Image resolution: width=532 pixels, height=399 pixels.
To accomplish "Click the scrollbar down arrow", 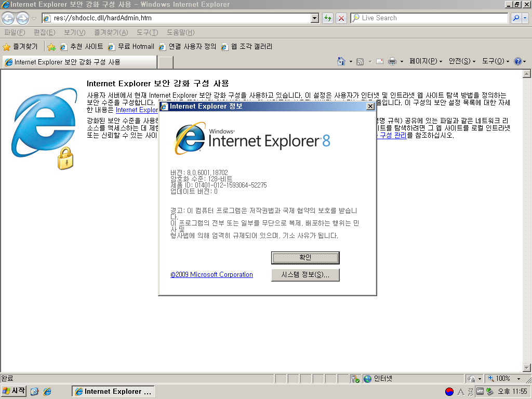I will (x=527, y=368).
